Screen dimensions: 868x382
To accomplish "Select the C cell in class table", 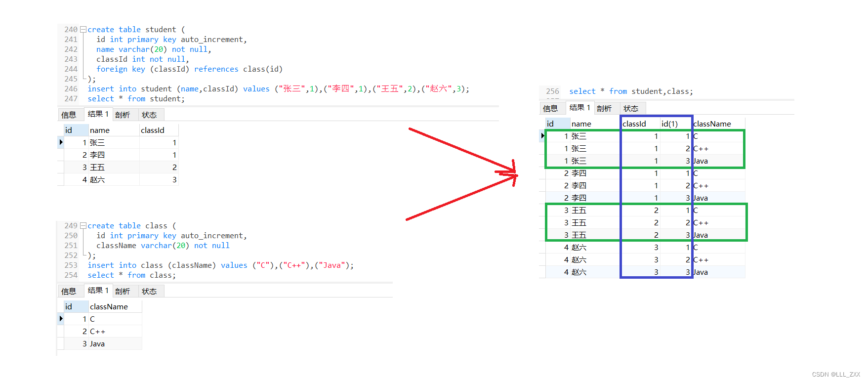I will pos(115,319).
